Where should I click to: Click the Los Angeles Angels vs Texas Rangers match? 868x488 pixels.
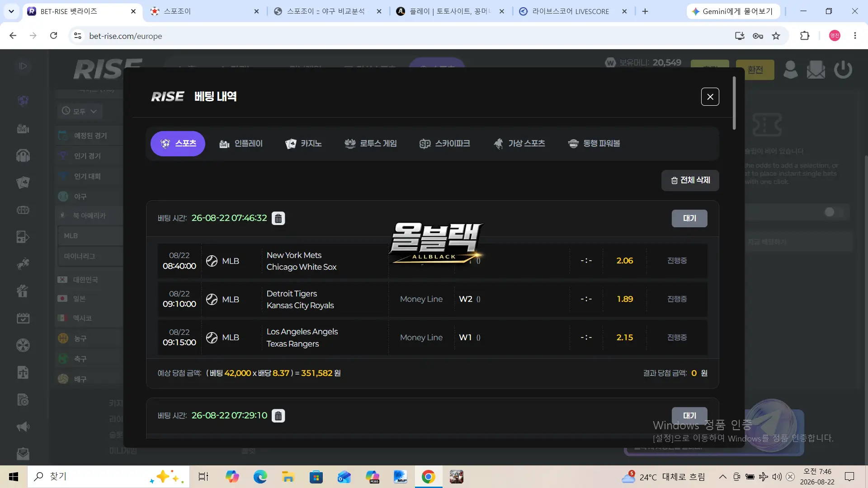302,338
